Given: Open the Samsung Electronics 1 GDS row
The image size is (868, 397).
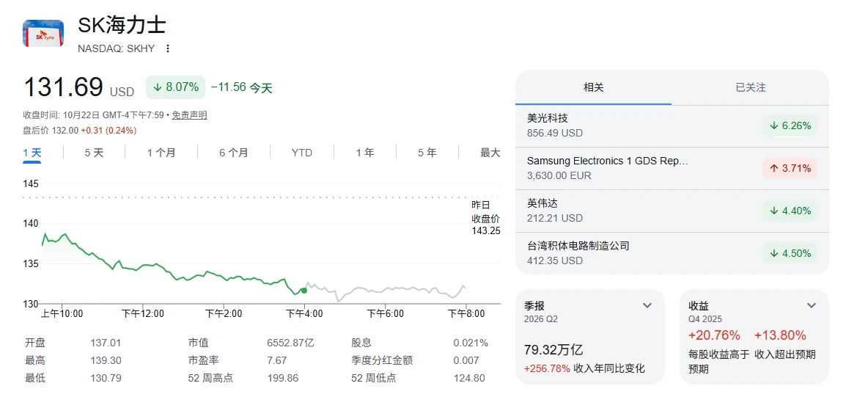Looking at the screenshot, I should [672, 168].
